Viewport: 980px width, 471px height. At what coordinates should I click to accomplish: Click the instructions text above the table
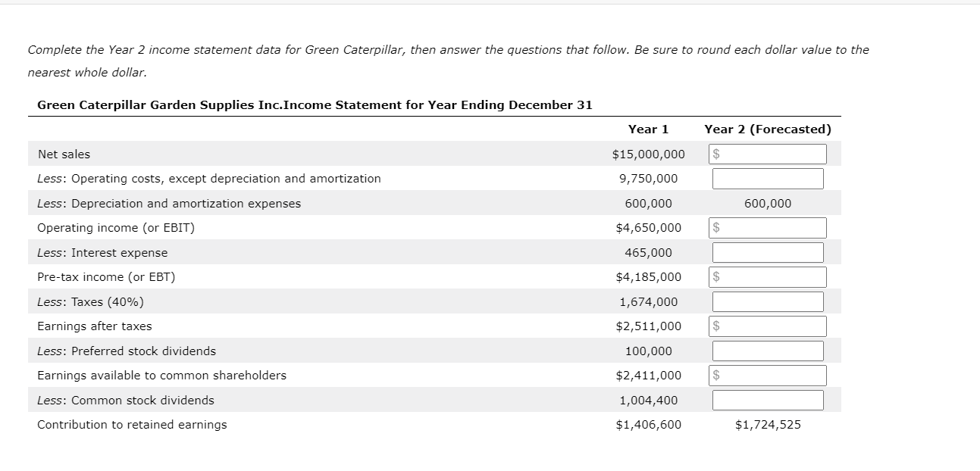coord(447,50)
